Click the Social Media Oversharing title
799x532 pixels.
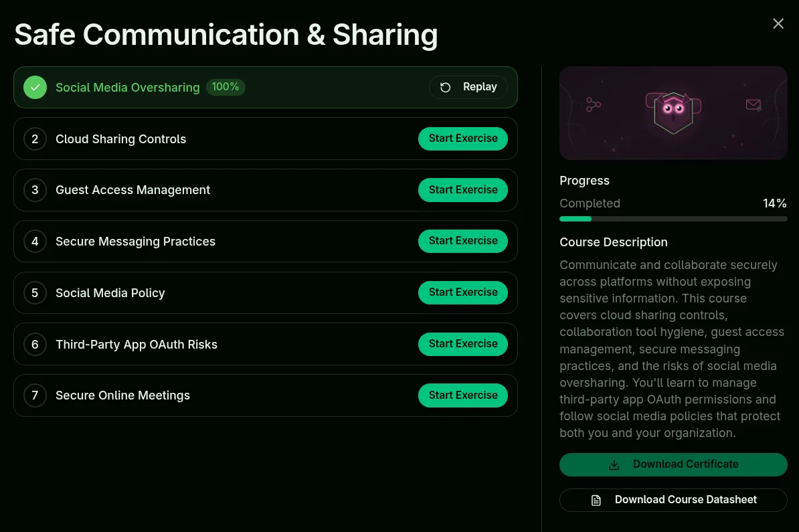[127, 88]
